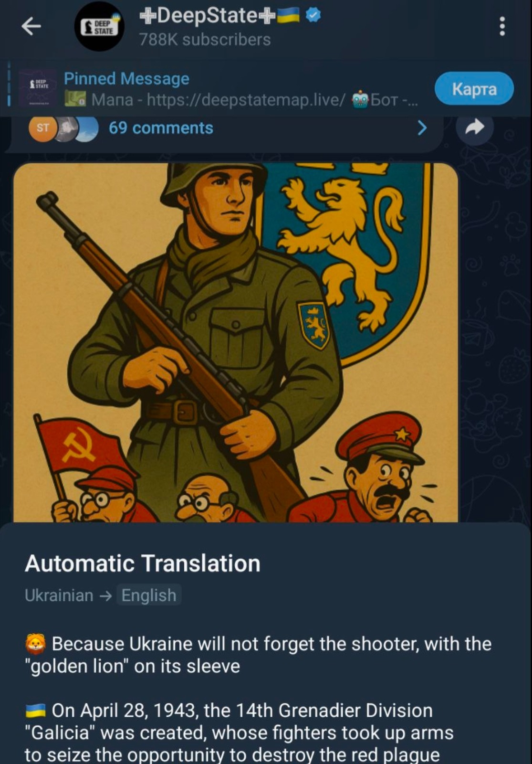
Task: Expand comments using the right chevron
Action: click(422, 127)
